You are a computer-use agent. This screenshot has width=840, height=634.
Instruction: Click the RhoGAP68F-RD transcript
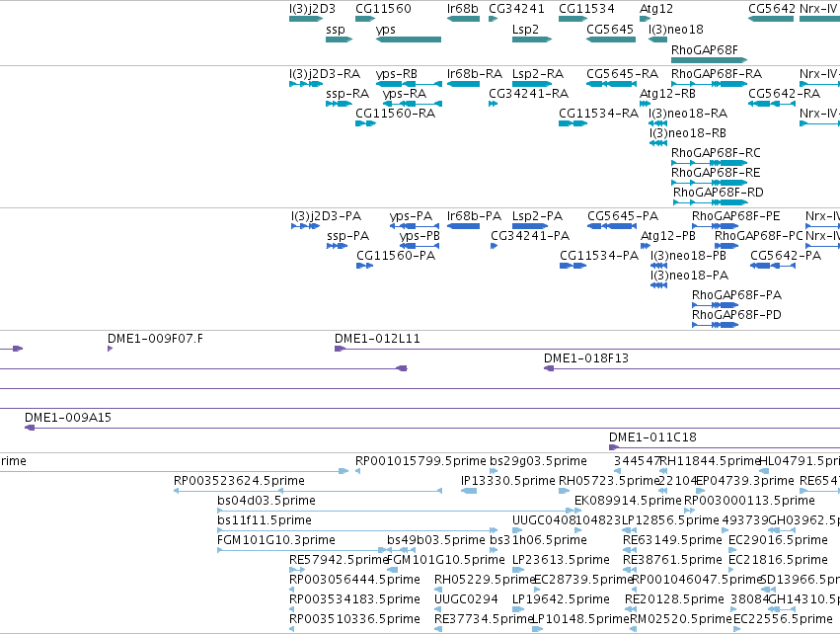click(711, 202)
